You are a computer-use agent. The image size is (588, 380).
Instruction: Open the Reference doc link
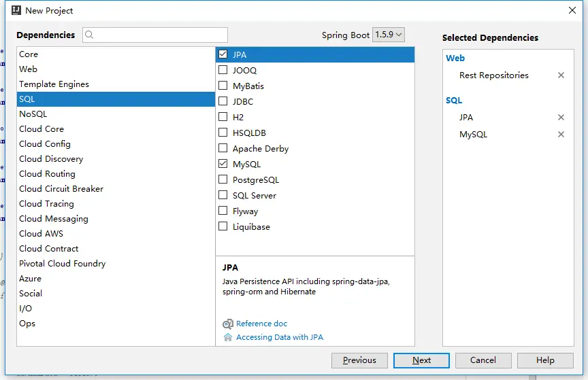click(x=261, y=324)
